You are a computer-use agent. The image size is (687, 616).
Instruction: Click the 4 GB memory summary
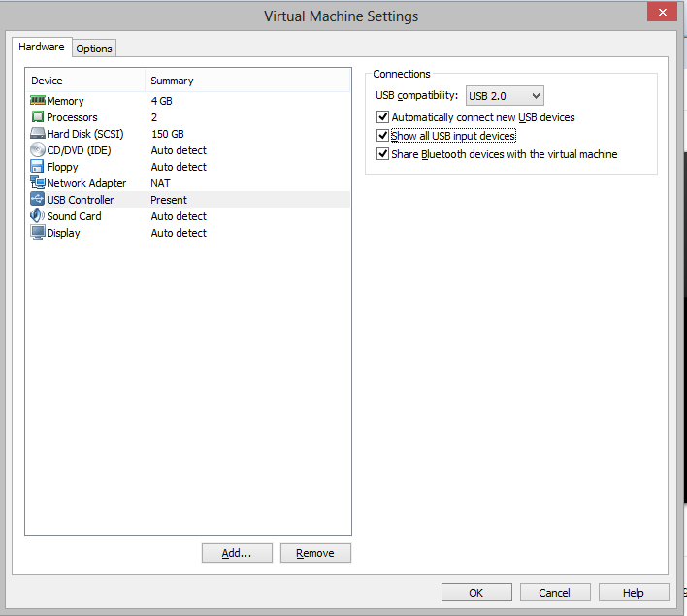coord(162,101)
